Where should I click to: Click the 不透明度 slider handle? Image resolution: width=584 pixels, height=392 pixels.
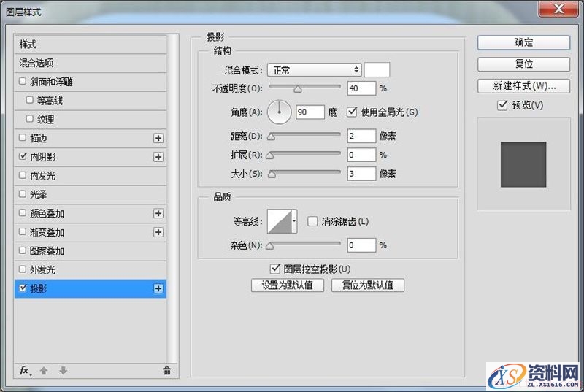[x=297, y=89]
